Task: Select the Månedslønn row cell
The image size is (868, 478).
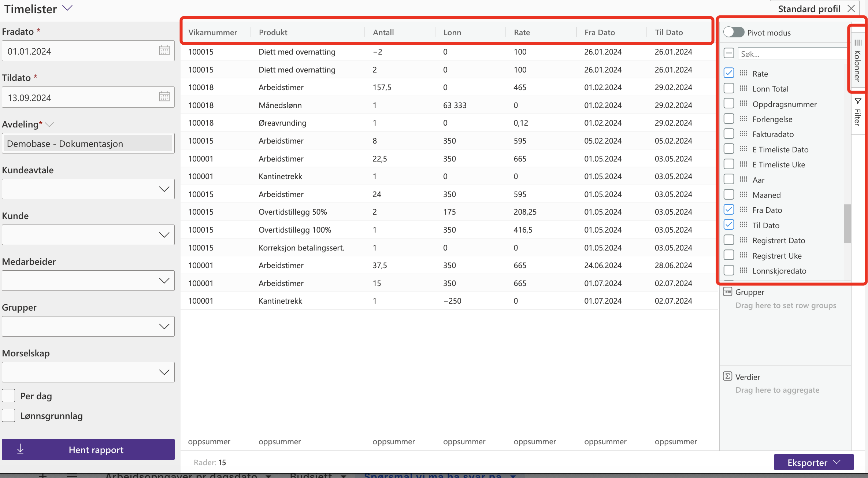Action: tap(280, 105)
